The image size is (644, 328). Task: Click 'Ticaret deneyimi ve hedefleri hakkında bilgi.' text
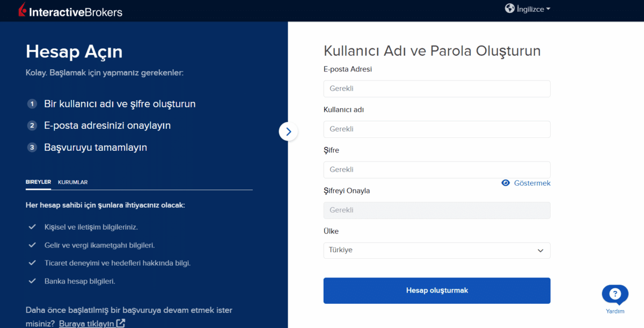(118, 263)
